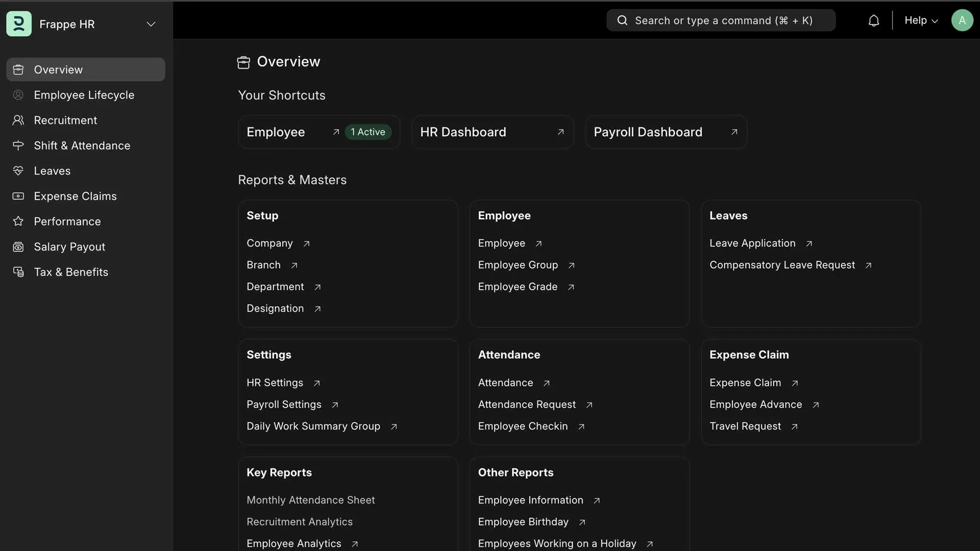The image size is (980, 551).
Task: Click the Leaves heart icon in sidebar
Action: coord(18,171)
